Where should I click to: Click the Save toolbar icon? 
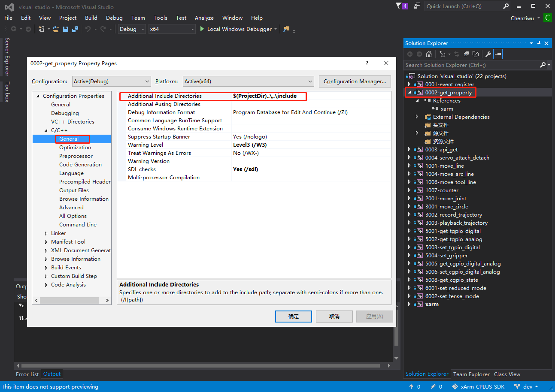[66, 29]
